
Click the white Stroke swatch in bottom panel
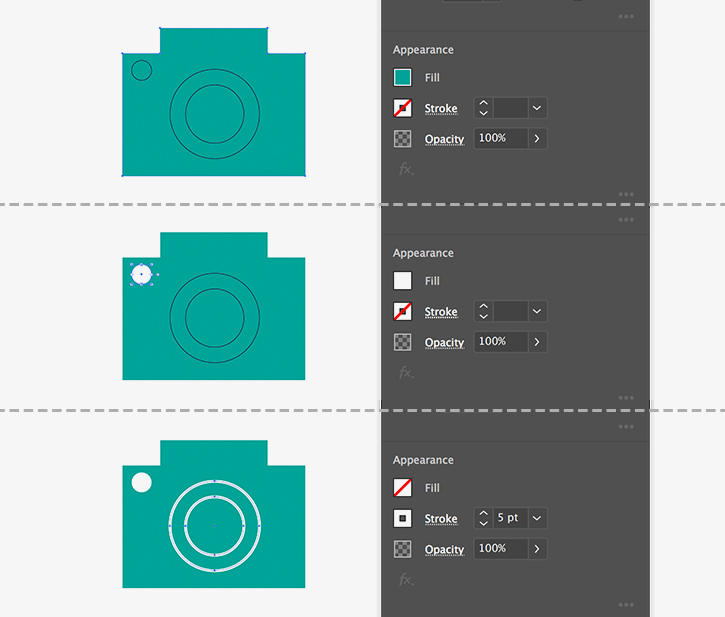tap(402, 518)
